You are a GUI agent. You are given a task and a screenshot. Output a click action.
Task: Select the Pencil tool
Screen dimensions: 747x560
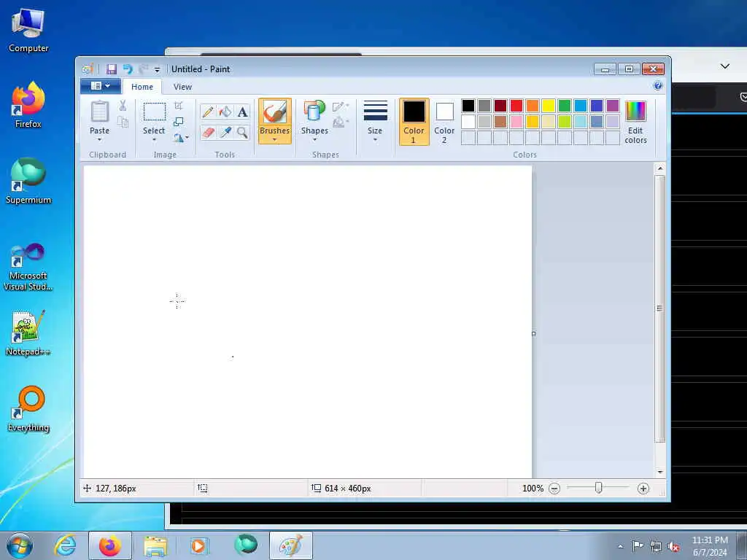point(208,112)
